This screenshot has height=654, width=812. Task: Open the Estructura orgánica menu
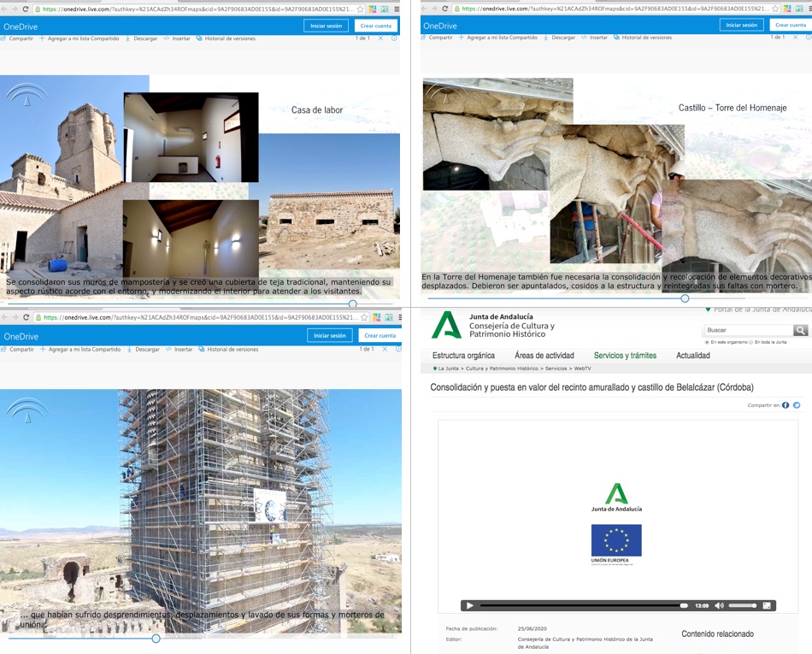click(463, 356)
